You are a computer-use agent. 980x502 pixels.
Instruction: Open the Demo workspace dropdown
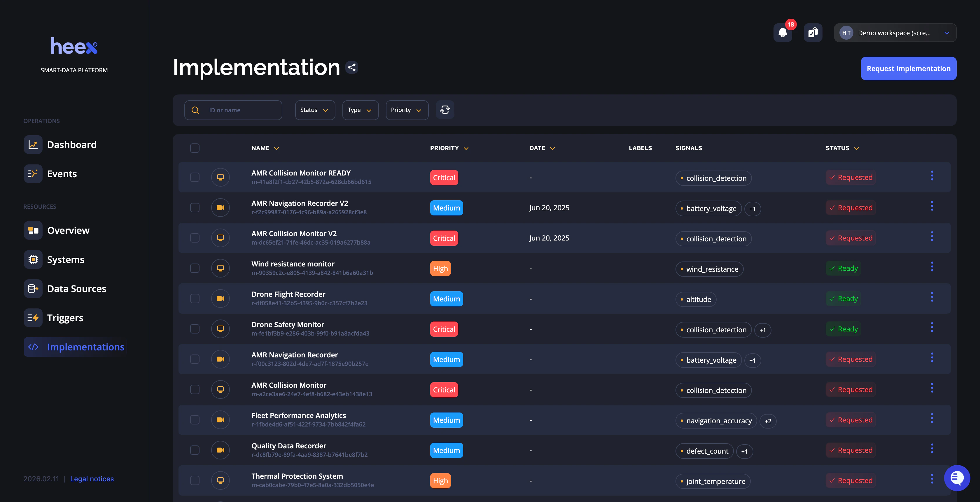(x=895, y=33)
